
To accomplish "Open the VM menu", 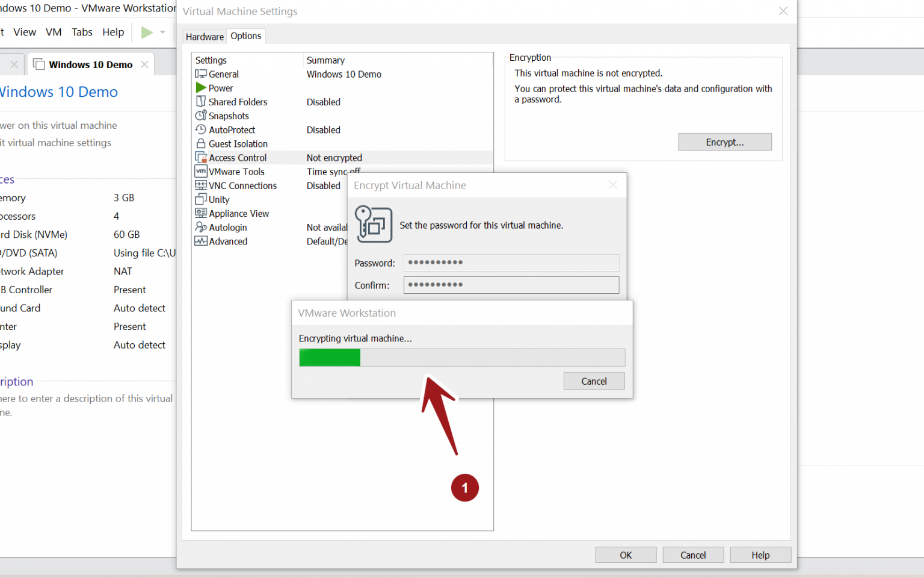I will coord(54,32).
